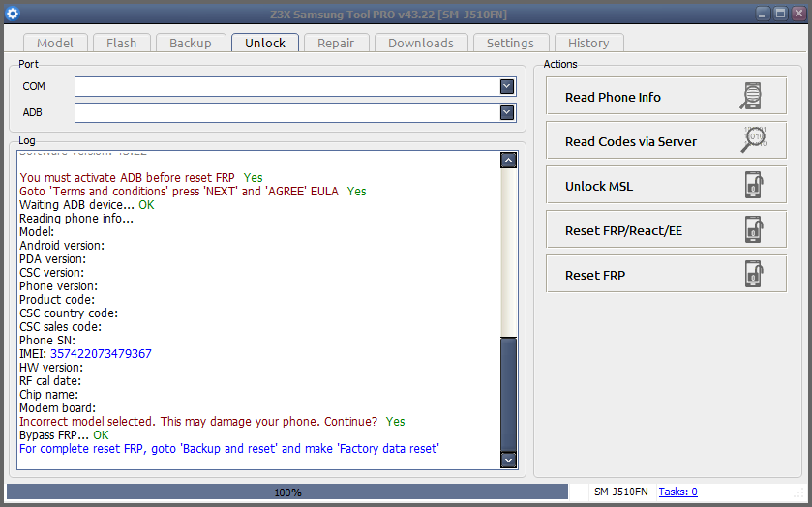The width and height of the screenshot is (812, 507).
Task: View the History tab
Action: click(x=588, y=43)
